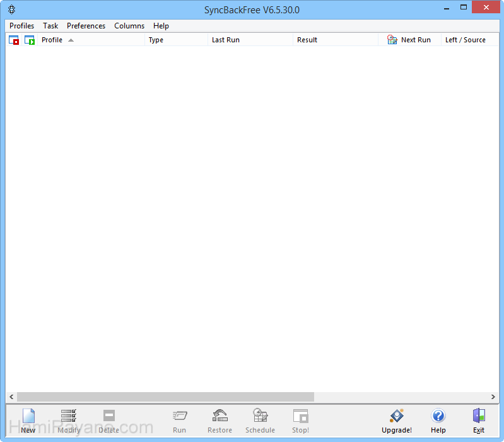Screen dimensions: 504x442
Task: Click the Restore icon
Action: pyautogui.click(x=220, y=415)
